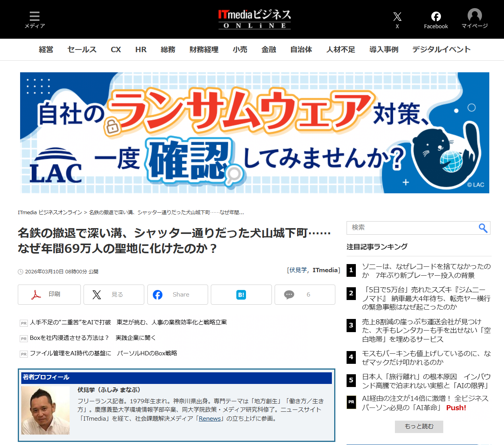The width and height of the screenshot is (504, 445).
Task: Select the 経営 category tab
Action: point(46,49)
